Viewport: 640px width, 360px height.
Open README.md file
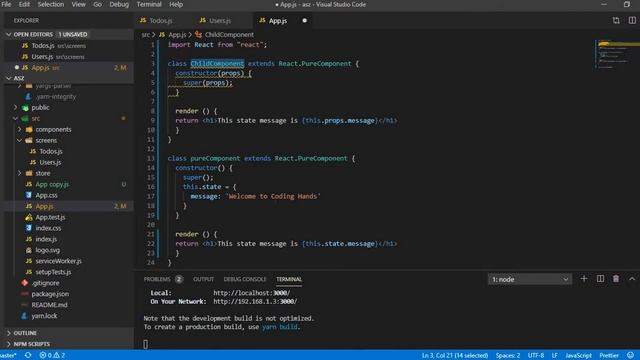[x=49, y=305]
